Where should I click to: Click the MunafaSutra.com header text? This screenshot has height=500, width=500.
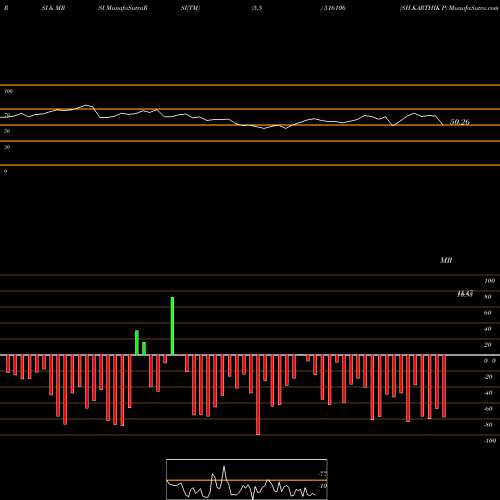coord(473,8)
